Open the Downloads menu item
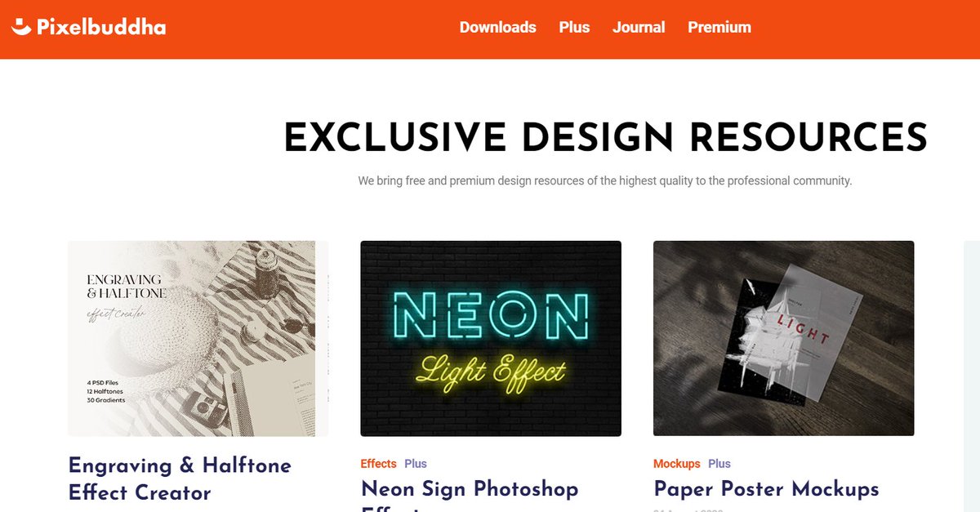980x512 pixels. click(498, 27)
